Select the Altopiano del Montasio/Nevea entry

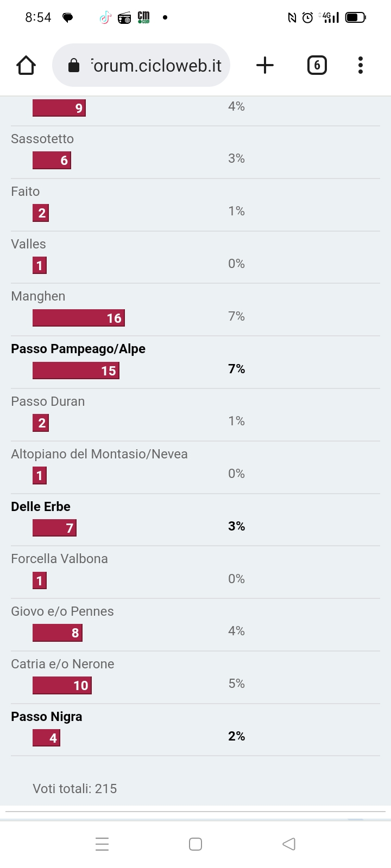(x=99, y=454)
